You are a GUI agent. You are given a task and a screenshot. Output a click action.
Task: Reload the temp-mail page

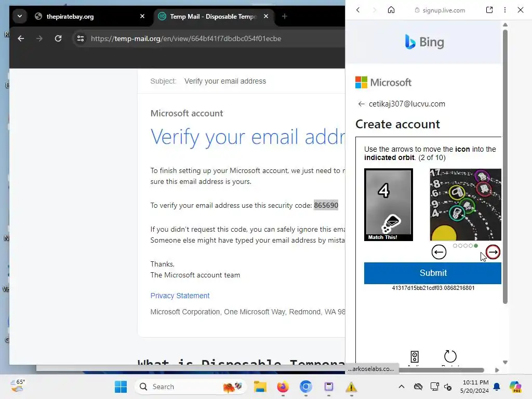click(x=58, y=38)
